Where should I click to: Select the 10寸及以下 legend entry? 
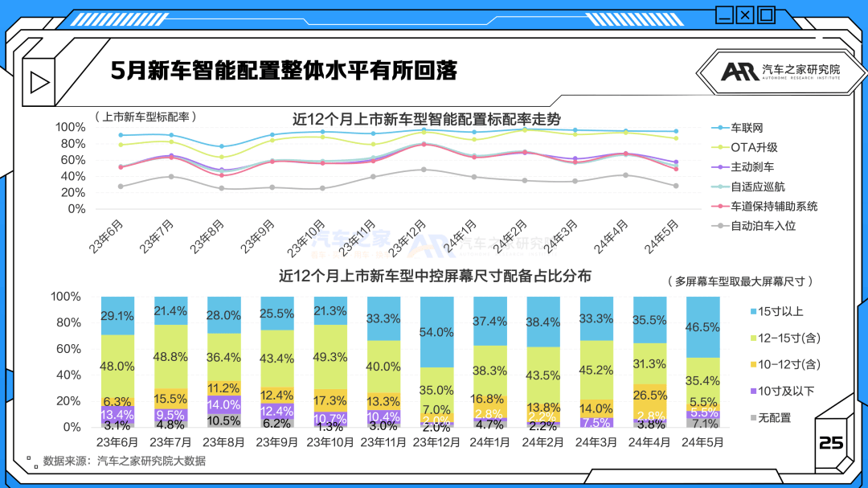782,391
